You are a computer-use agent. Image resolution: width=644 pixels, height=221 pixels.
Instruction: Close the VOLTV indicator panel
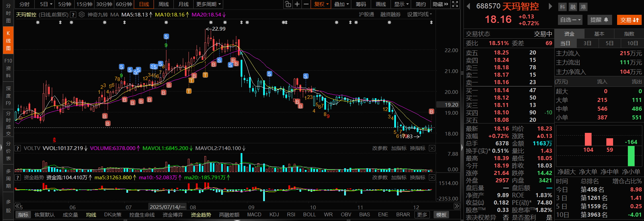pyautogui.click(x=432, y=148)
